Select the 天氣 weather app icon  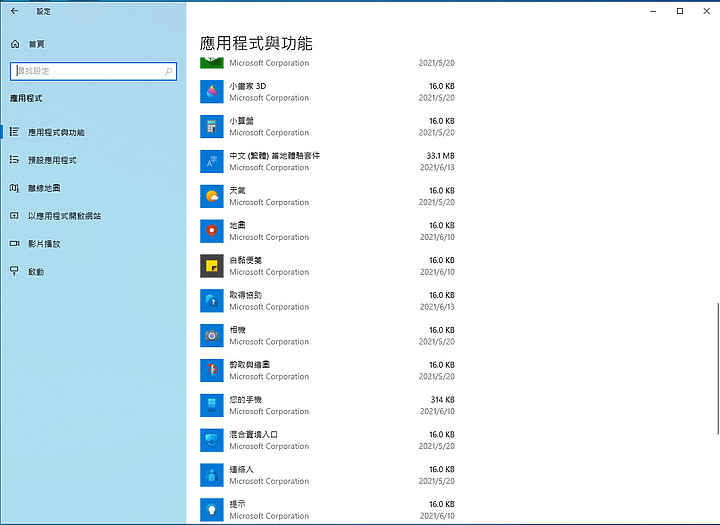click(212, 196)
